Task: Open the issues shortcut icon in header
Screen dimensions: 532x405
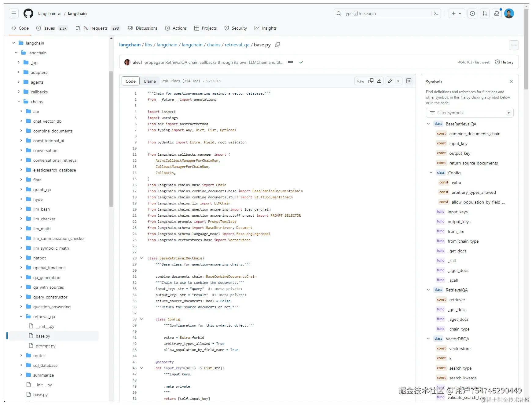Action: click(x=472, y=13)
